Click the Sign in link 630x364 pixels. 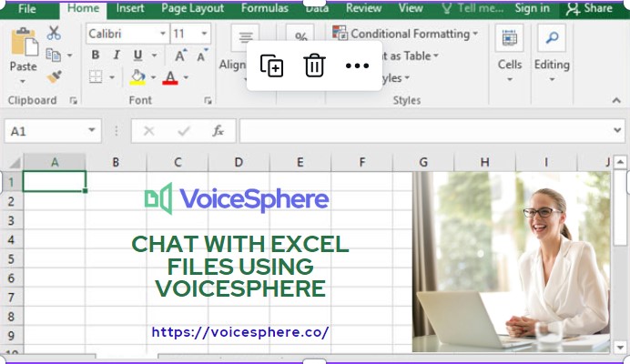[532, 8]
